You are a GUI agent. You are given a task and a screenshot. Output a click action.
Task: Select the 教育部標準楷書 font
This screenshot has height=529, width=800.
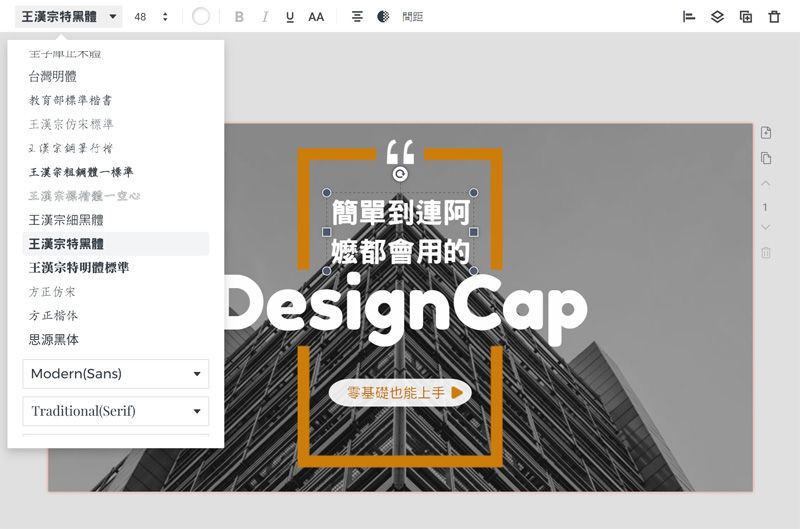tap(116, 100)
